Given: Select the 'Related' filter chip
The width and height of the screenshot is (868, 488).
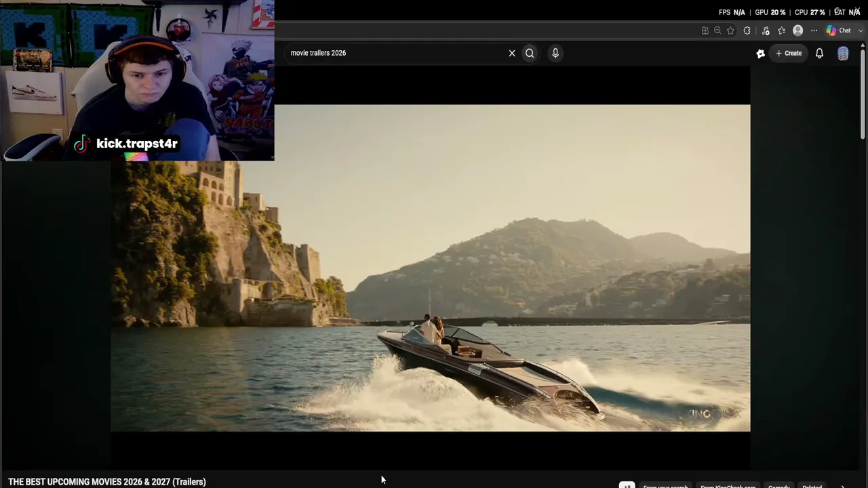Looking at the screenshot, I should pyautogui.click(x=812, y=485).
